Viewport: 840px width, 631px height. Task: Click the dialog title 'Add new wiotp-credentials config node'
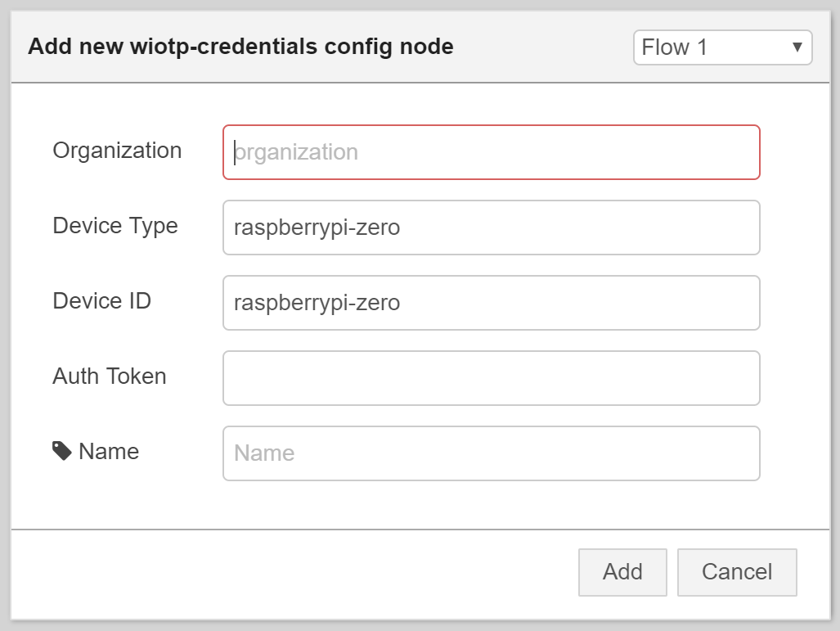(x=240, y=47)
